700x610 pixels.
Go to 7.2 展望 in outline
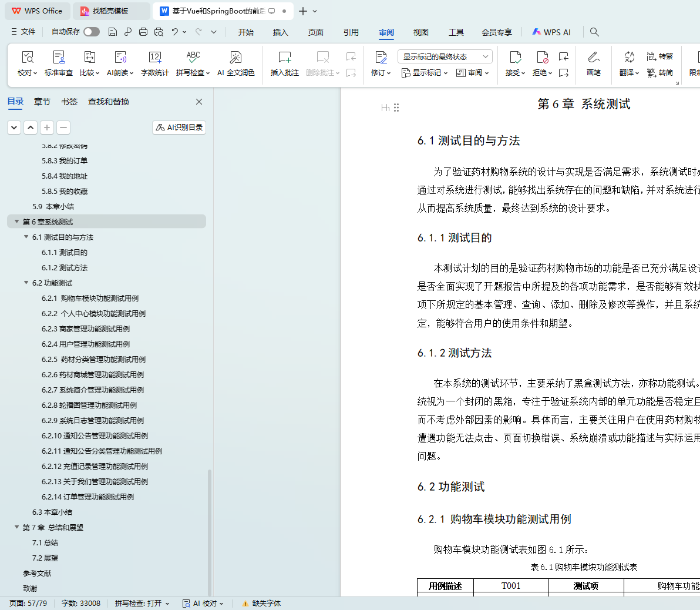click(45, 558)
